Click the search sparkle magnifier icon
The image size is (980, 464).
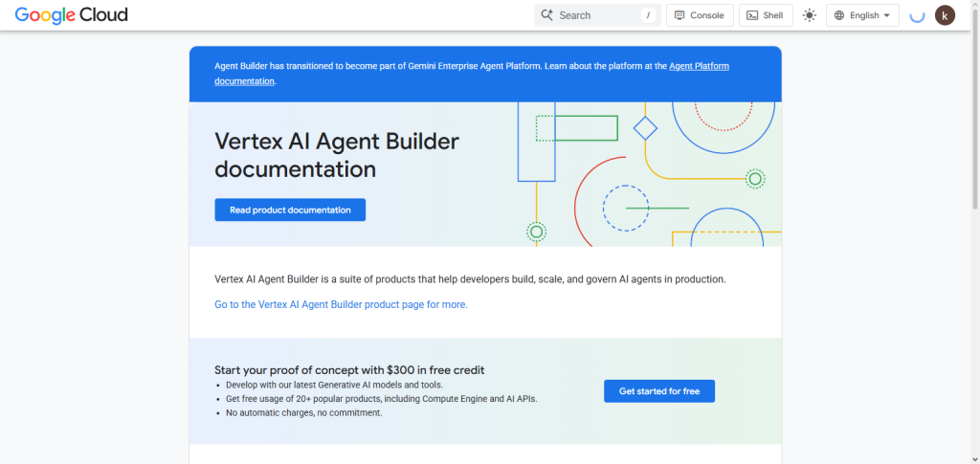546,15
